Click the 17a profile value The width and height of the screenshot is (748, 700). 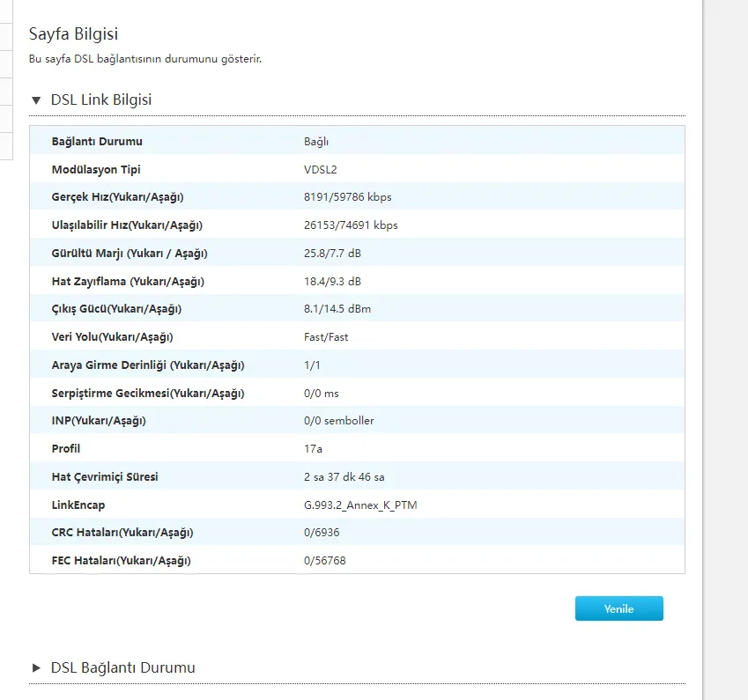tap(313, 449)
